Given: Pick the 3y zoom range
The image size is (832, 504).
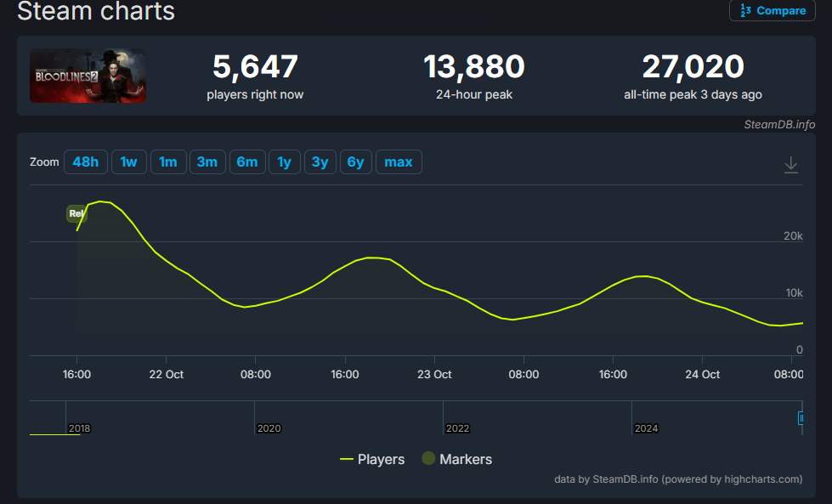Looking at the screenshot, I should click(320, 161).
